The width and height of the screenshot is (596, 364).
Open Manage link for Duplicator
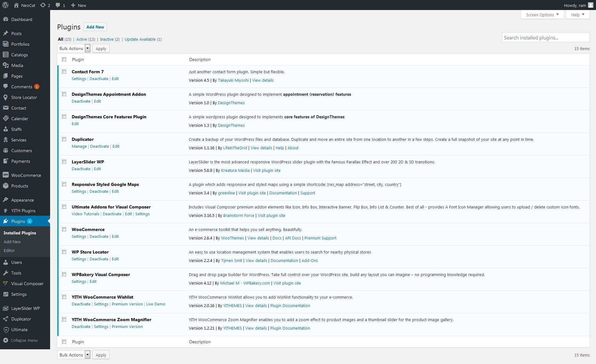(x=79, y=146)
